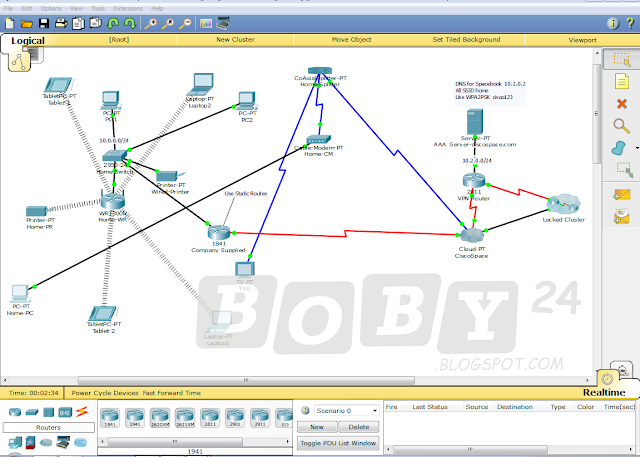The width and height of the screenshot is (640, 457).
Task: Click Viewport button
Action: tap(582, 40)
